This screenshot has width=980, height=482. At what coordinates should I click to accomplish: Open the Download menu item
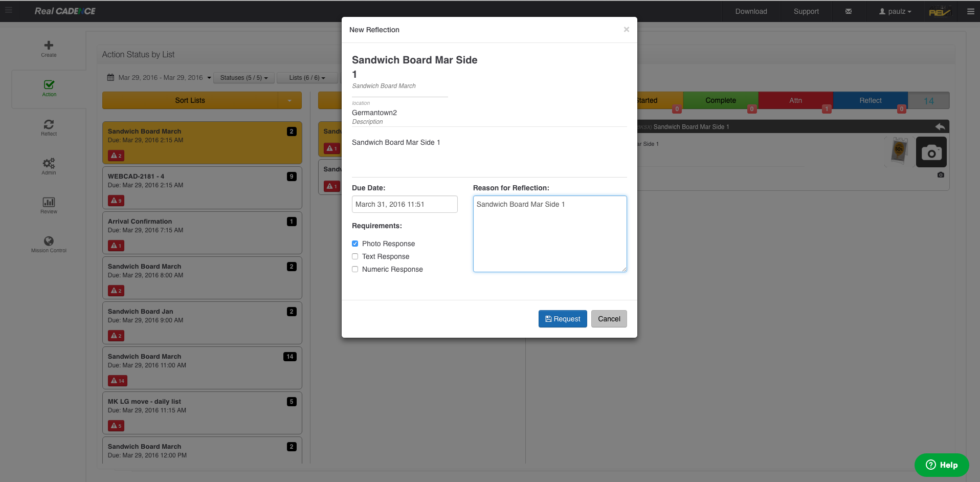751,11
